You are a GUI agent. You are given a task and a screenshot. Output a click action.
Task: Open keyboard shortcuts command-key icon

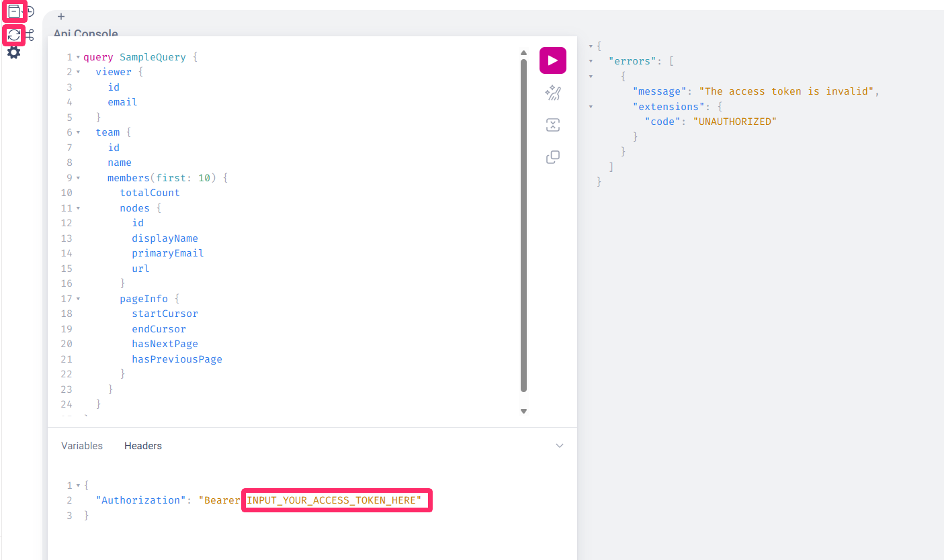pos(30,35)
